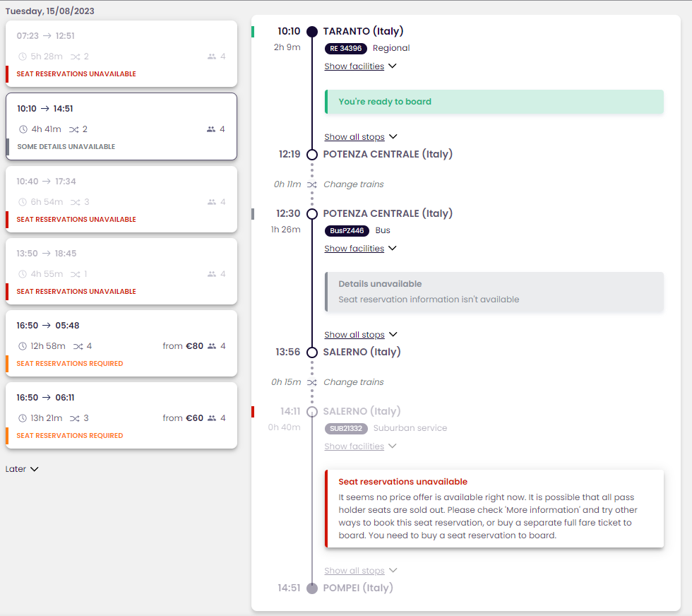The width and height of the screenshot is (692, 616).
Task: Select the 10:10 to 14:51 journey card
Action: [121, 126]
